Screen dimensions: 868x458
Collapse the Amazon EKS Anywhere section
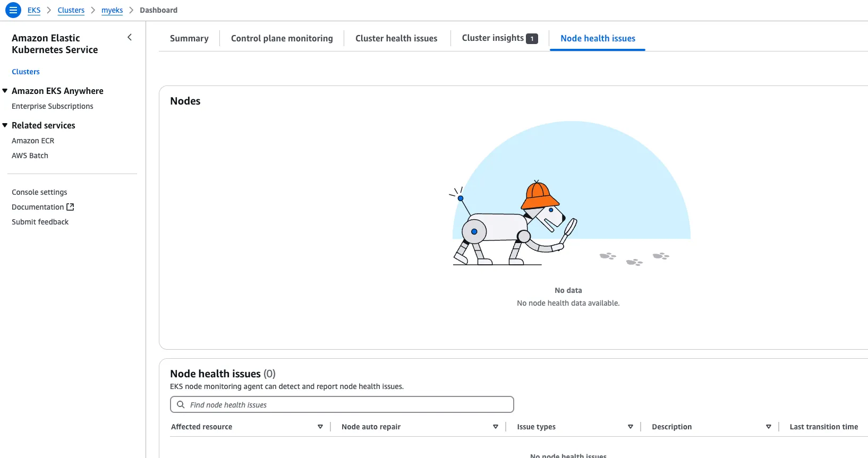pos(5,91)
